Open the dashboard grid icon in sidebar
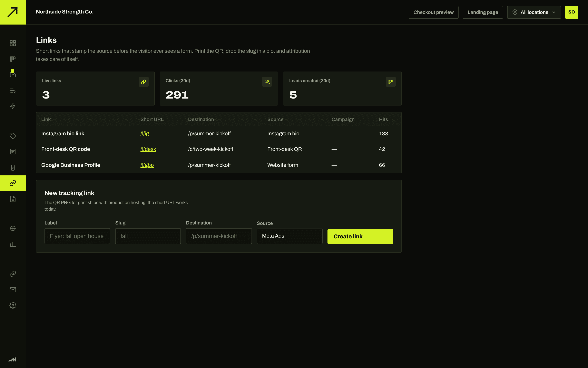 tap(13, 43)
